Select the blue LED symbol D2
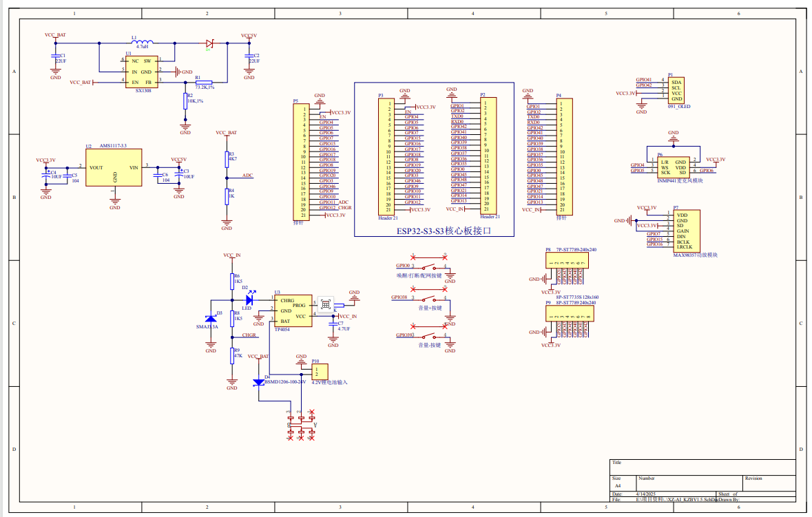The width and height of the screenshot is (812, 517). (249, 300)
